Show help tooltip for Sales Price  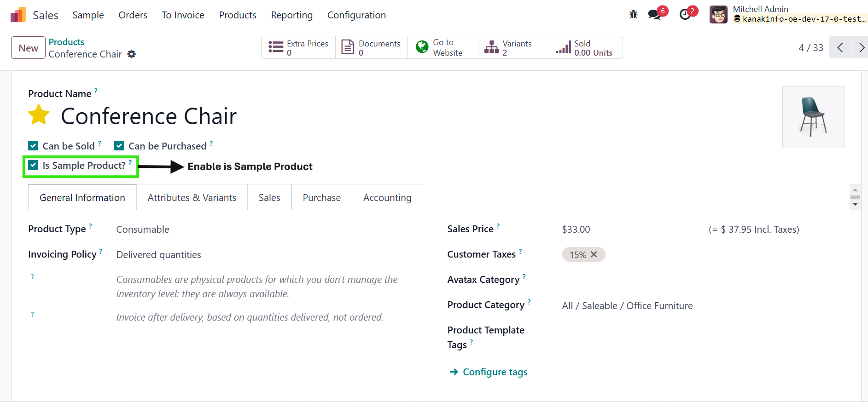tap(498, 226)
